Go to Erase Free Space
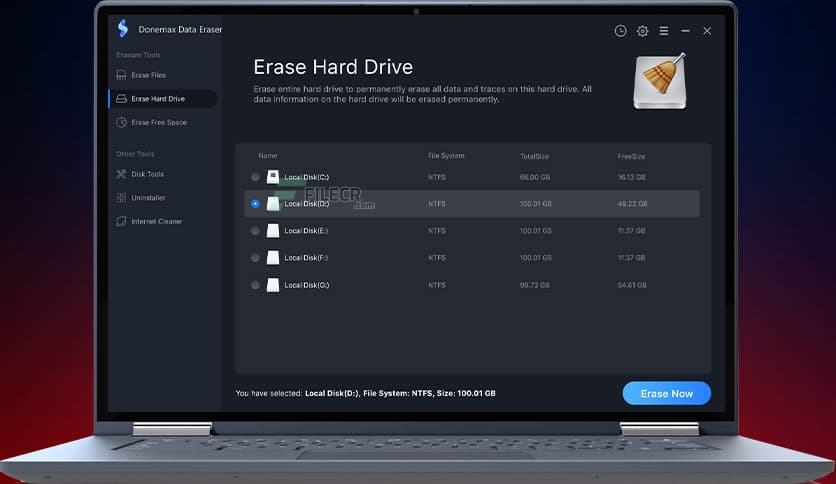The image size is (836, 484). tap(159, 122)
